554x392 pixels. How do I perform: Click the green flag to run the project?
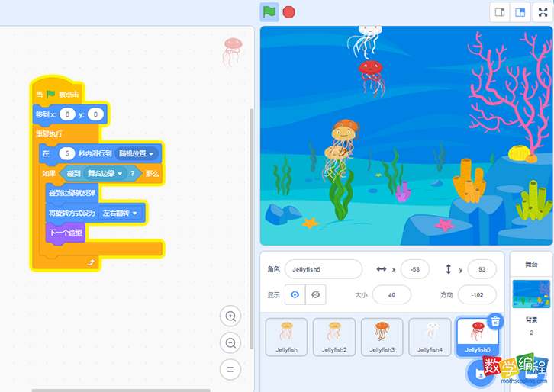tap(269, 11)
